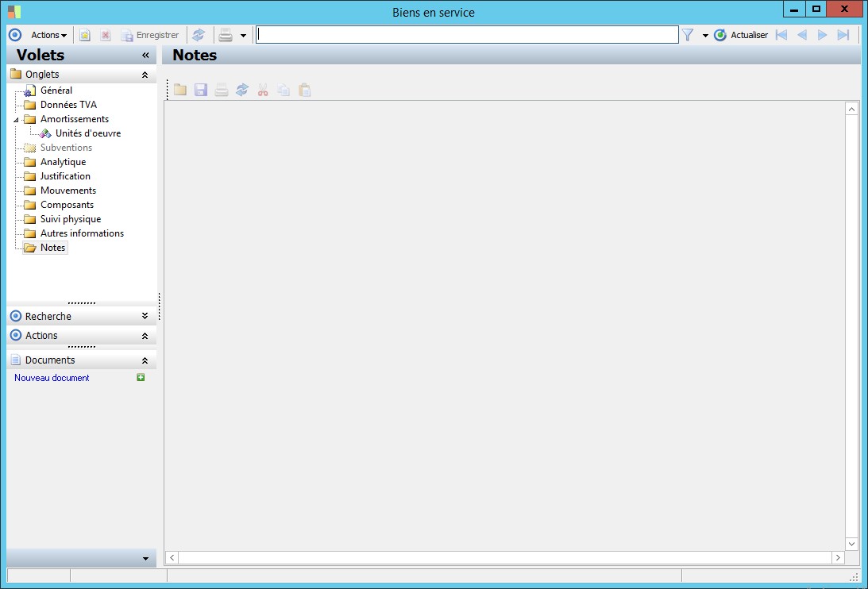
Task: Click the scissors cut icon in the Notes toolbar
Action: 263,90
